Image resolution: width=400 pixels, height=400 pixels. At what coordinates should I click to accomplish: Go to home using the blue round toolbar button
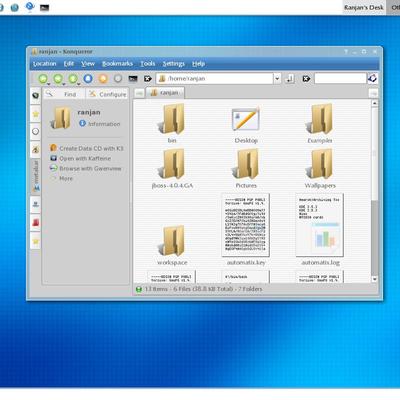(x=88, y=79)
